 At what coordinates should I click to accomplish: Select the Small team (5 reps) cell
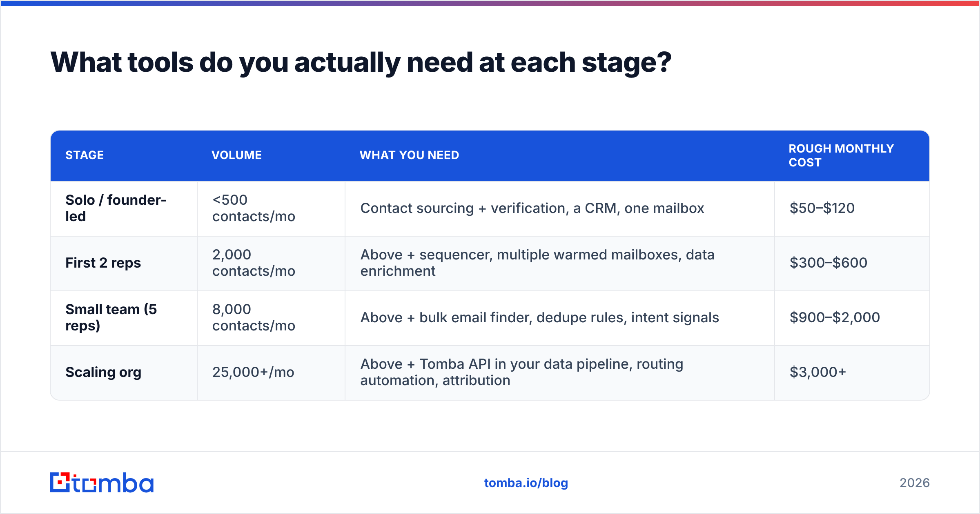coord(124,318)
